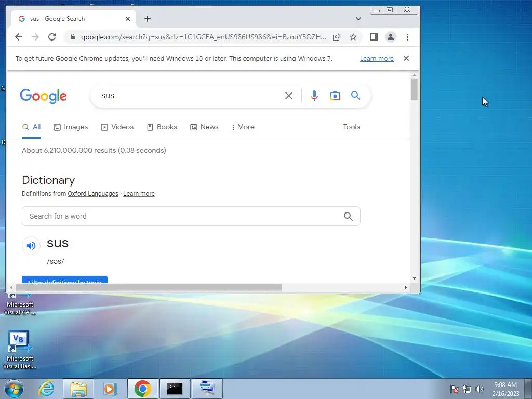This screenshot has height=399, width=532.
Task: Select the Microsoft Visual C# desktop shortcut
Action: tap(20, 305)
